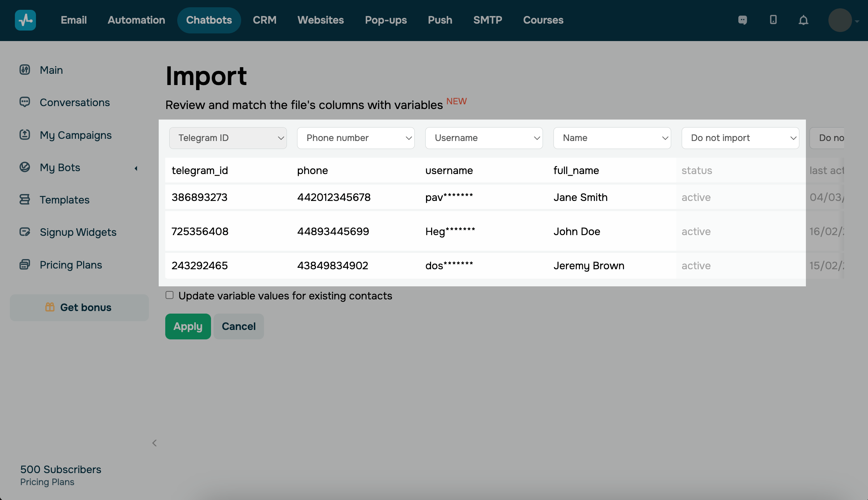Open the Phone number column dropdown
The height and width of the screenshot is (500, 868).
pyautogui.click(x=356, y=138)
